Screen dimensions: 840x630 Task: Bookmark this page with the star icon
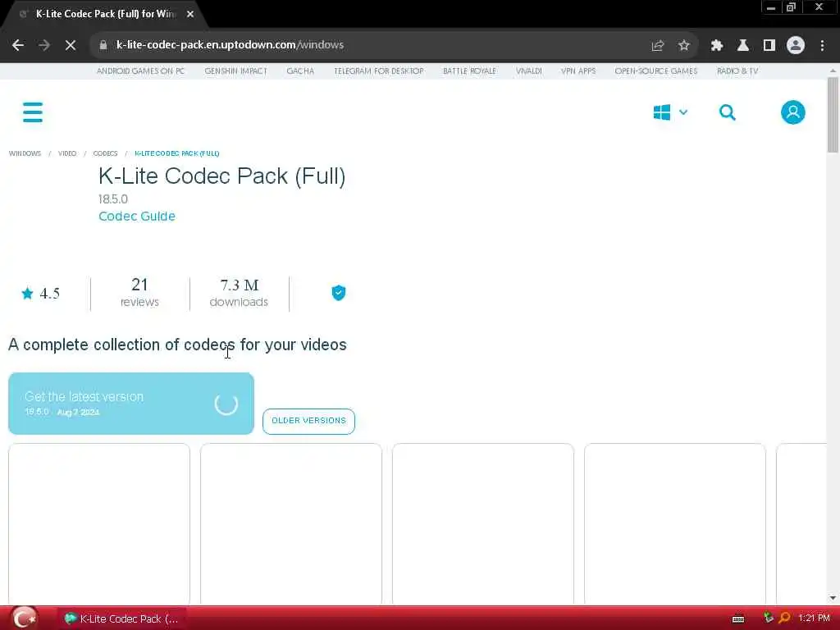683,45
